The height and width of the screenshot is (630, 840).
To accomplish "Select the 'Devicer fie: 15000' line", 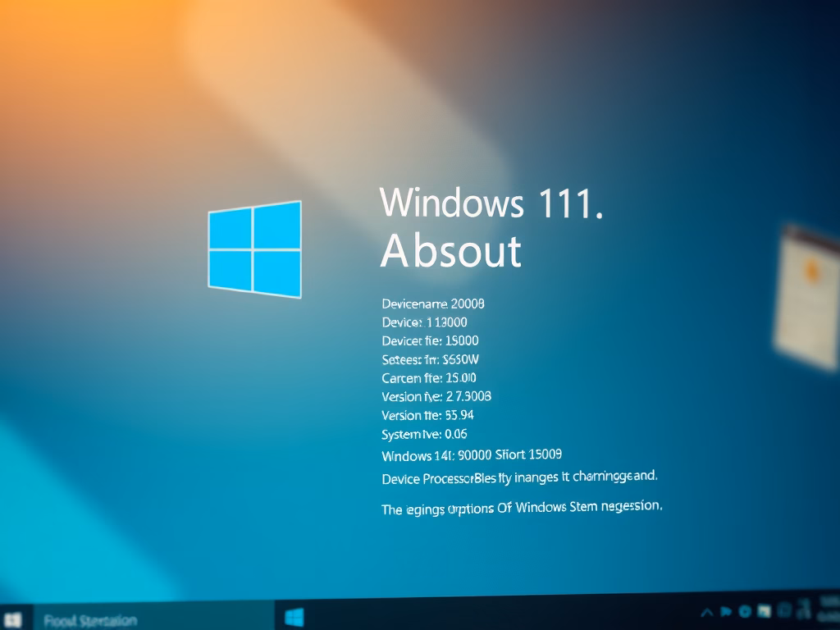I will pos(430,340).
